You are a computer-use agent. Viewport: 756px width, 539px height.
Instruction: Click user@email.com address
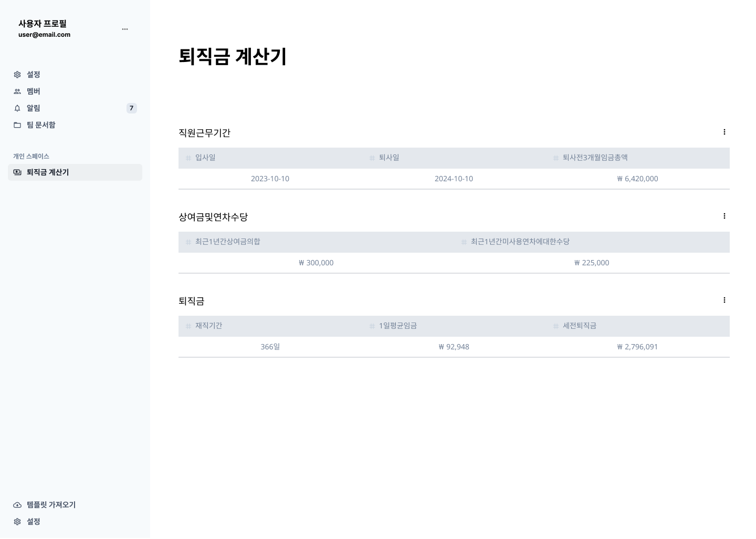coord(44,35)
